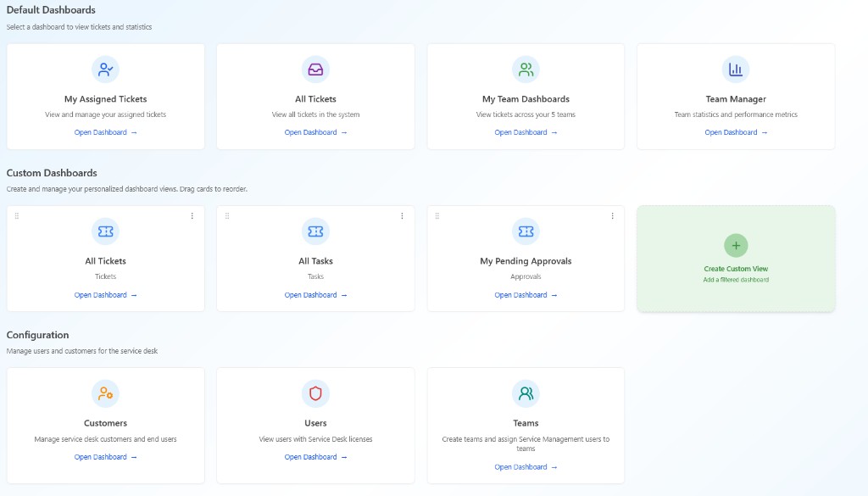Click the My Team Dashboards group icon
868x496 pixels.
click(526, 69)
